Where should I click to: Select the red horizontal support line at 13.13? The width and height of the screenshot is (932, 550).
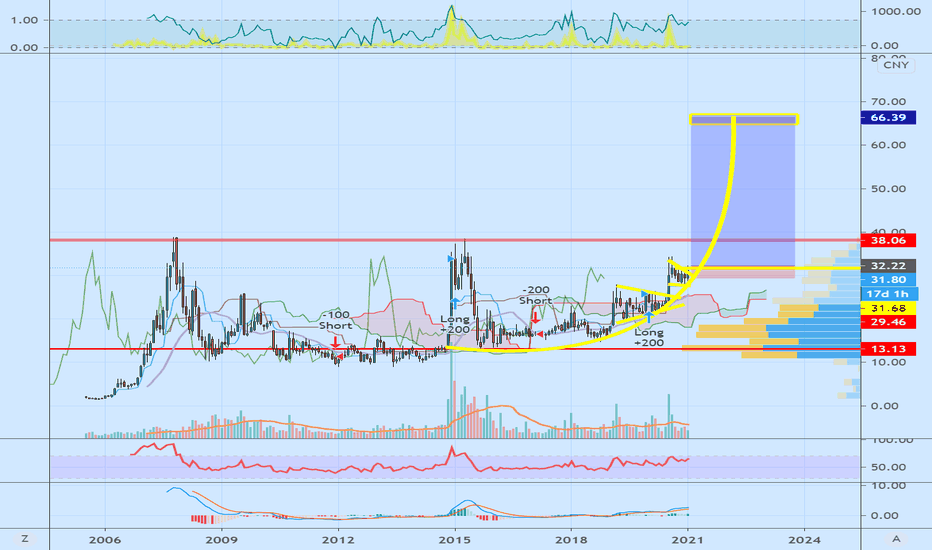tap(454, 349)
